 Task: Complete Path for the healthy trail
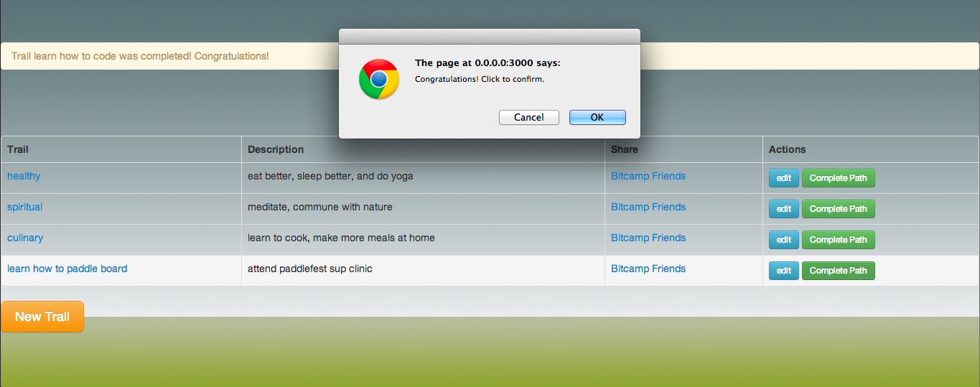[x=838, y=178]
